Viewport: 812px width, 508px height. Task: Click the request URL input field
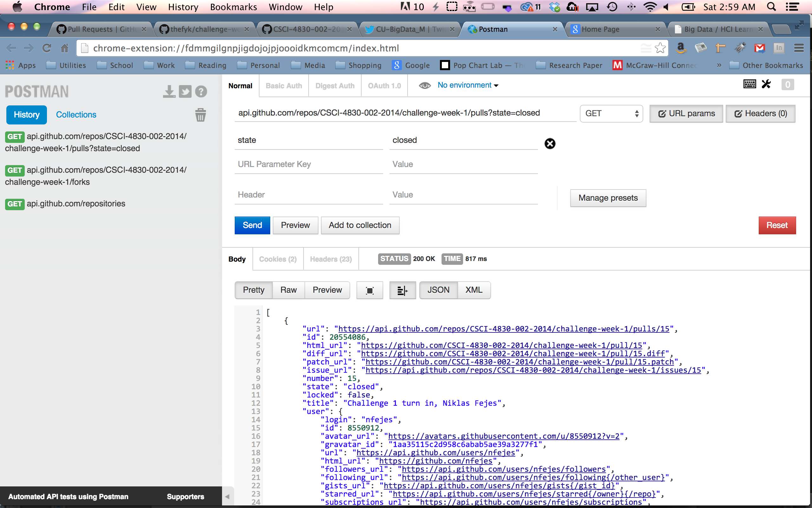pyautogui.click(x=405, y=113)
